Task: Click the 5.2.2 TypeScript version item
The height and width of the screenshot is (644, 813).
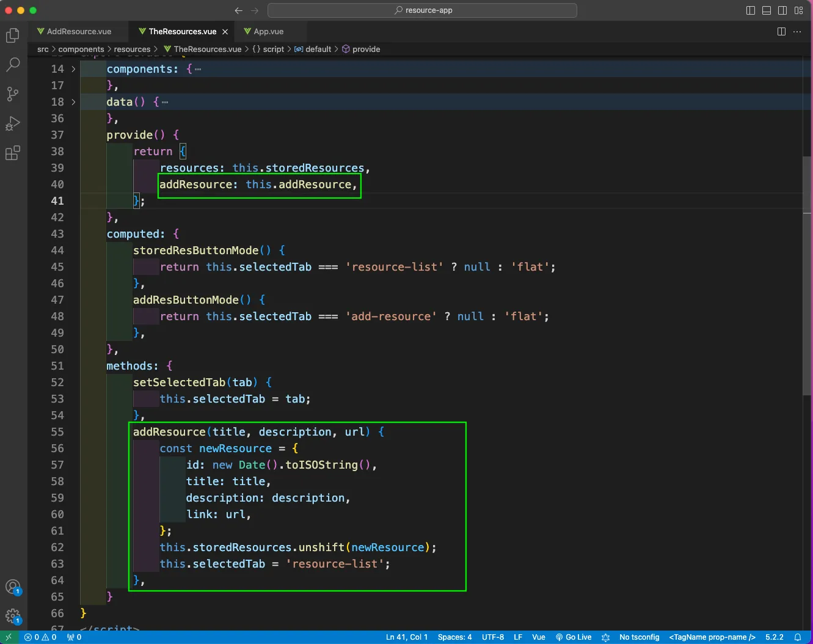Action: 775,637
